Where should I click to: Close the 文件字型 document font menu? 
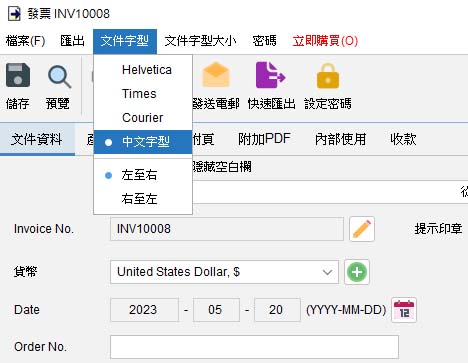(125, 41)
